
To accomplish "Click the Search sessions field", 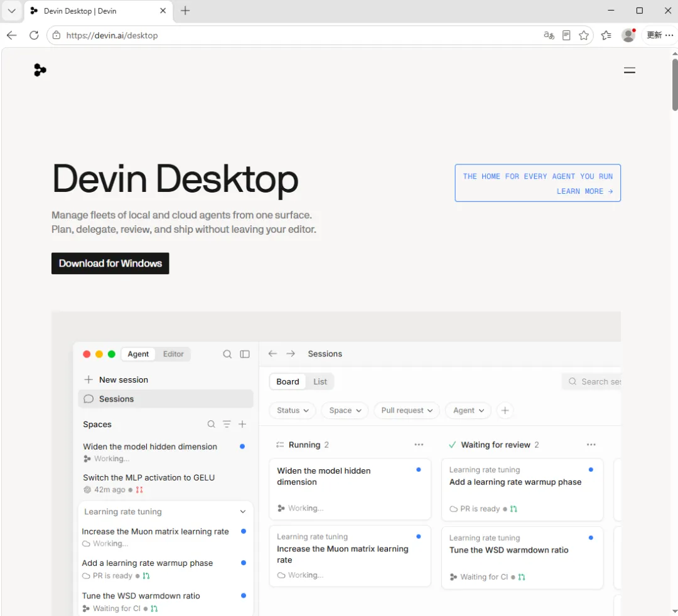I will pos(591,382).
